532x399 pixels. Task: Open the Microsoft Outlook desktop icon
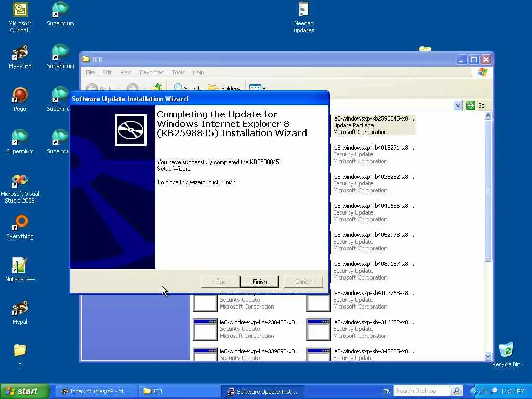click(x=20, y=17)
